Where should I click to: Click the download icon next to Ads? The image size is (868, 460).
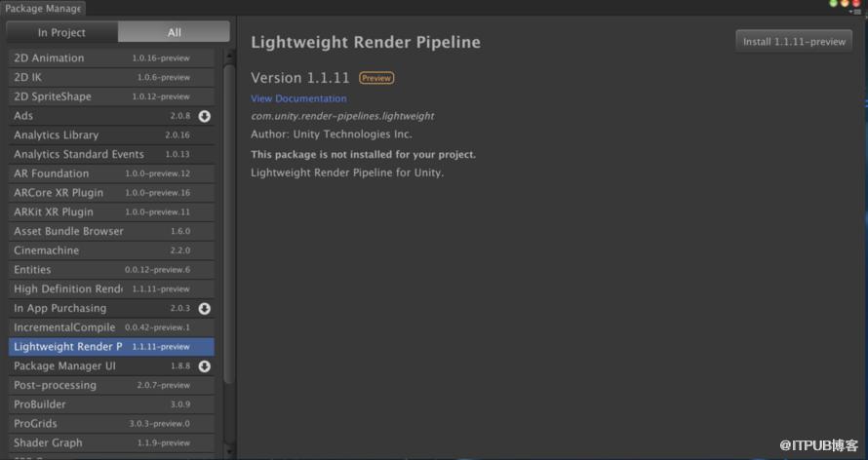tap(204, 116)
